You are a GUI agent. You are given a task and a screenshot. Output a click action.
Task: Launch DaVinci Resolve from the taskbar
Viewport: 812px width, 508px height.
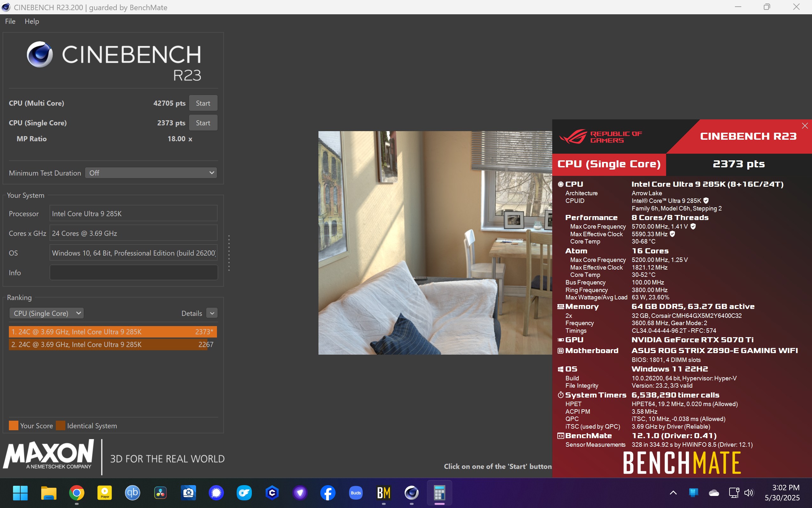(x=160, y=493)
